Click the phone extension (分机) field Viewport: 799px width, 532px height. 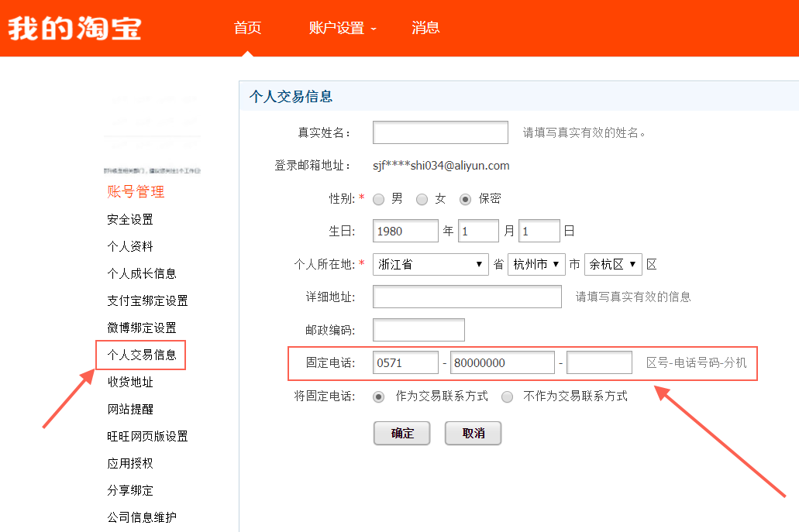click(x=599, y=362)
